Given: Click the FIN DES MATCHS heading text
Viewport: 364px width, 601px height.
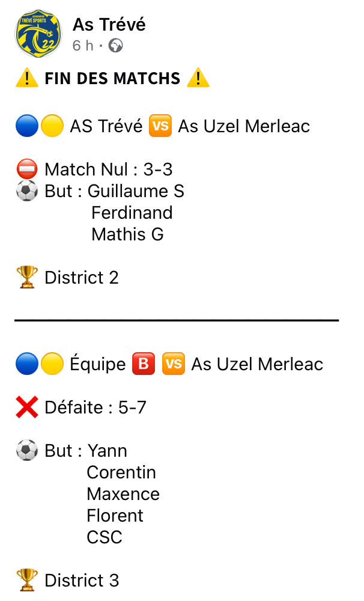Looking at the screenshot, I should (112, 78).
